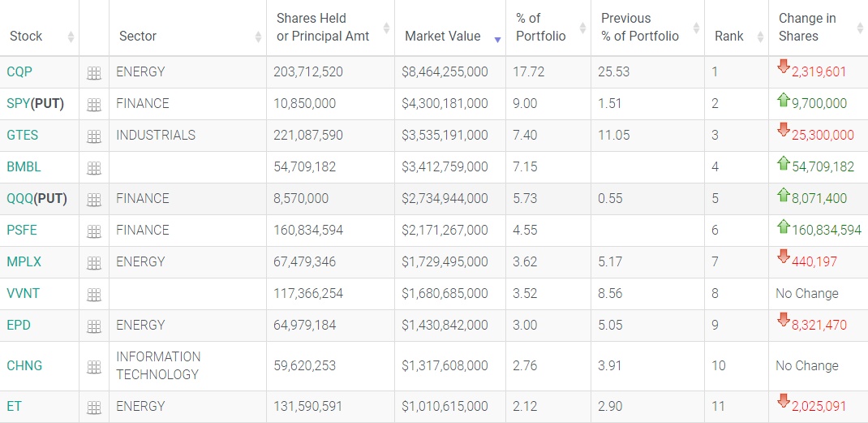Open the grid icon in the VVNT row
This screenshot has width=868, height=423.
point(94,295)
